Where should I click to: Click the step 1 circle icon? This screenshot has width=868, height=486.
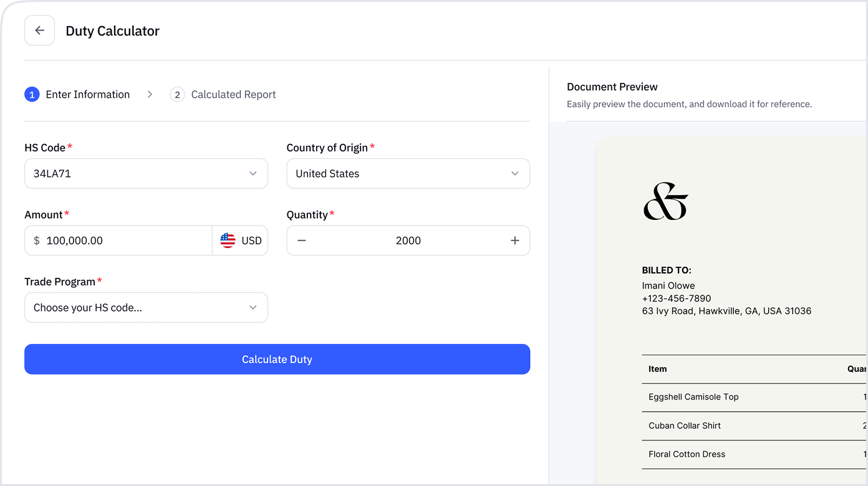pyautogui.click(x=32, y=95)
